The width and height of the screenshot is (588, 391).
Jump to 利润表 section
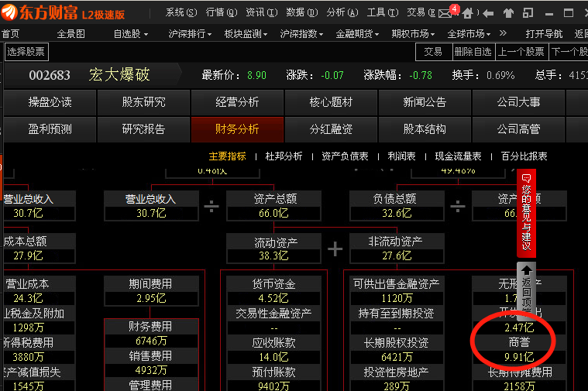click(x=401, y=156)
